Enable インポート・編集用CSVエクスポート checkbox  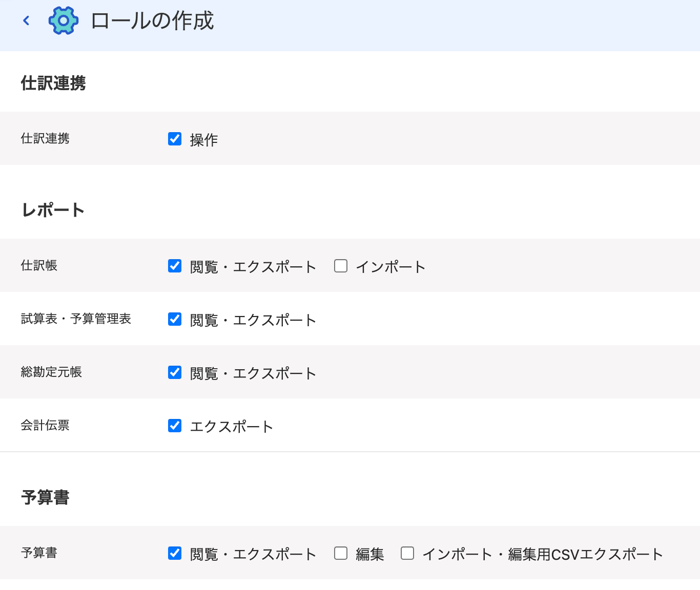click(407, 553)
